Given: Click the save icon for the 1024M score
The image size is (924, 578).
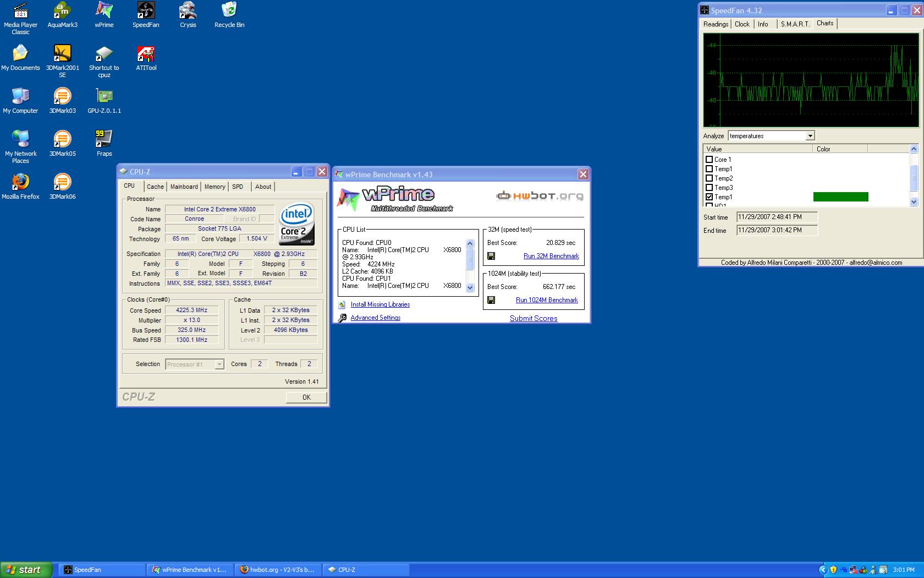Looking at the screenshot, I should [x=491, y=300].
